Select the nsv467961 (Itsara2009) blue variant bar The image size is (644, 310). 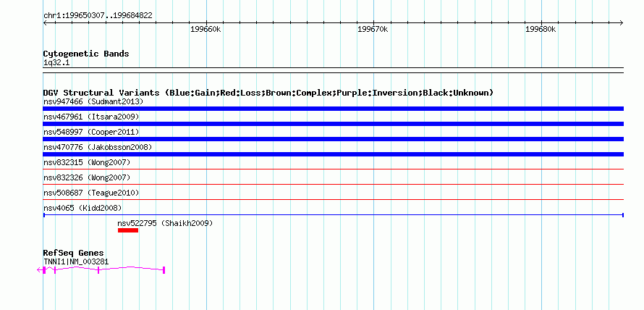333,124
